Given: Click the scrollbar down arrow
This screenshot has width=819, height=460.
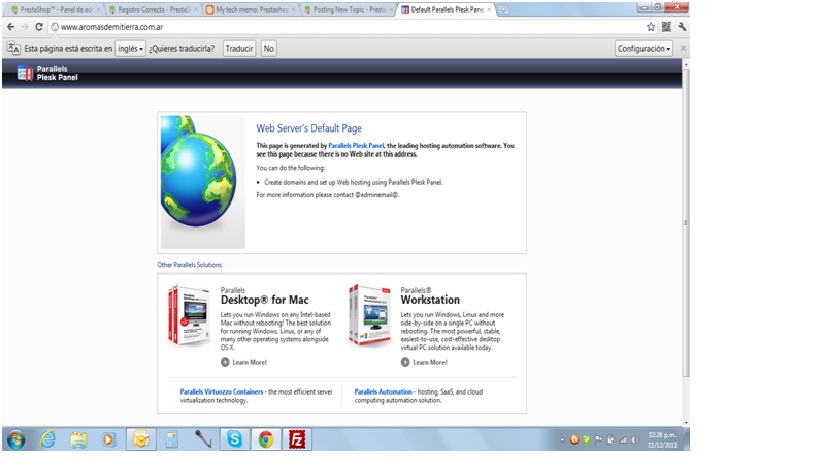Looking at the screenshot, I should (686, 422).
